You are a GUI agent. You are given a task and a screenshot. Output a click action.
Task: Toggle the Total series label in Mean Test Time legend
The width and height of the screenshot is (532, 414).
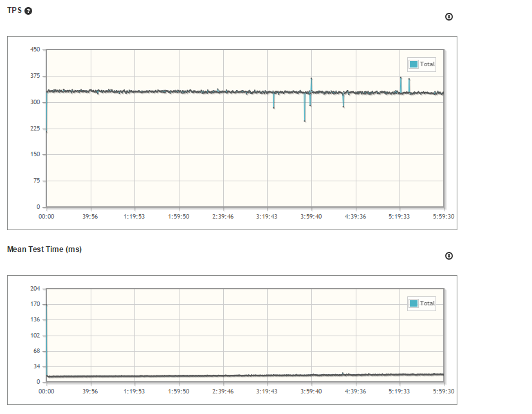point(427,303)
